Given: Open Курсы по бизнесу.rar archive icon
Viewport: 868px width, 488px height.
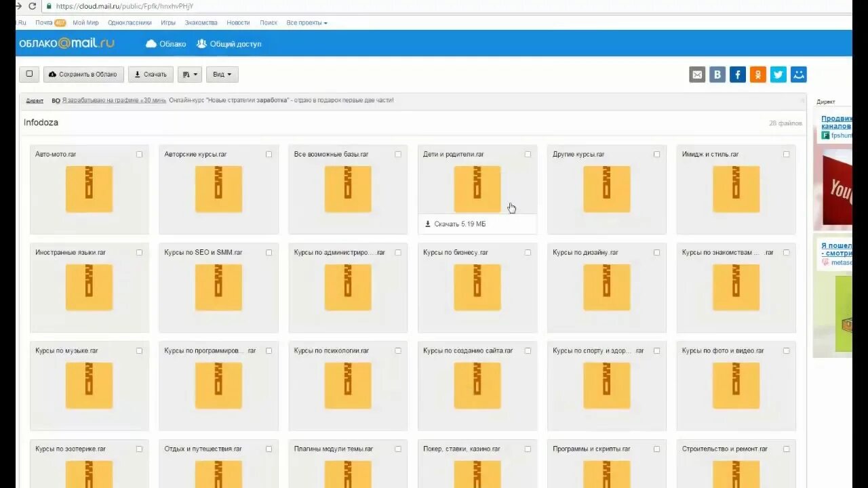Looking at the screenshot, I should (477, 287).
